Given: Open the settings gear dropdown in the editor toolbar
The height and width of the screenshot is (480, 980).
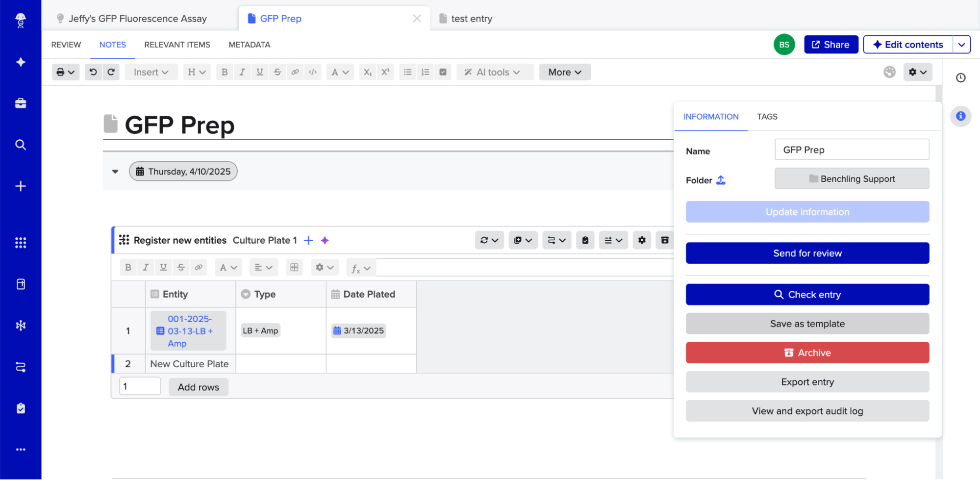Looking at the screenshot, I should tap(918, 72).
